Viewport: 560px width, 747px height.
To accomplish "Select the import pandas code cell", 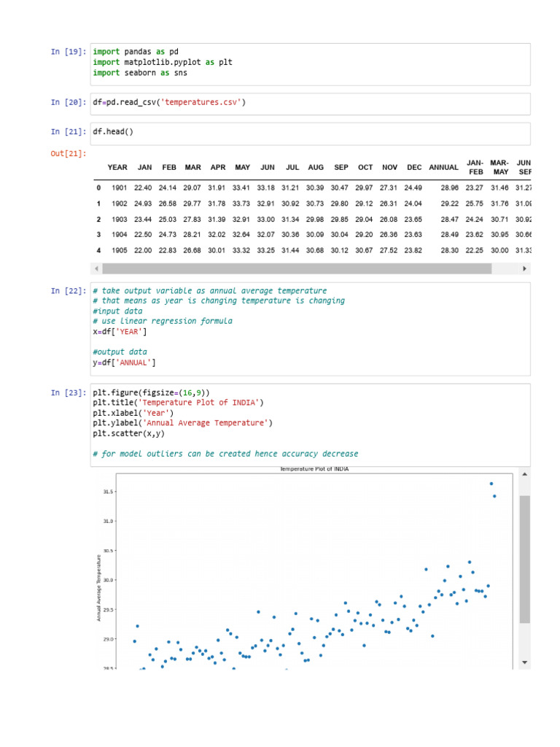I will point(310,62).
